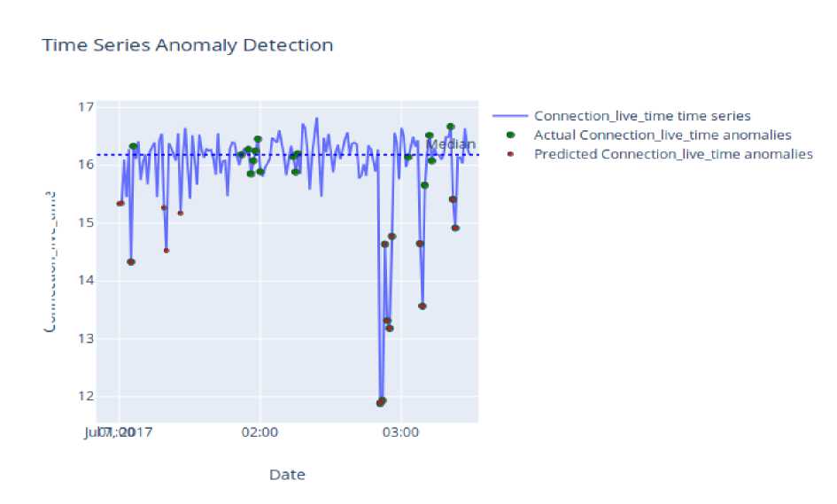Click the Time Series Anomaly Detection title
This screenshot has width=837, height=504.
188,45
